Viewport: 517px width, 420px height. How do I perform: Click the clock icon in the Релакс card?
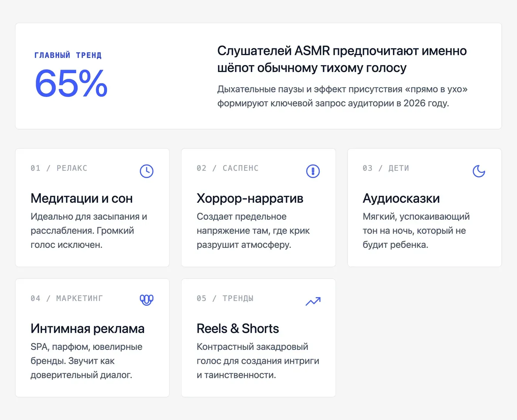click(x=147, y=171)
